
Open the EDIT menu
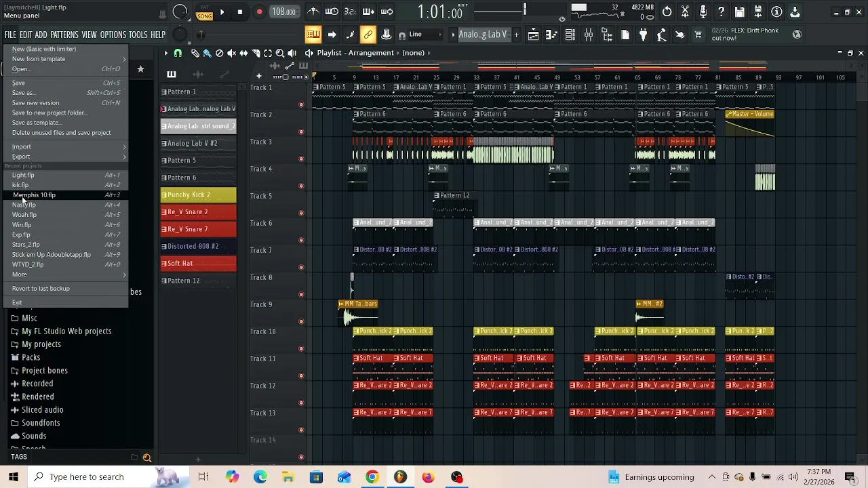[26, 35]
